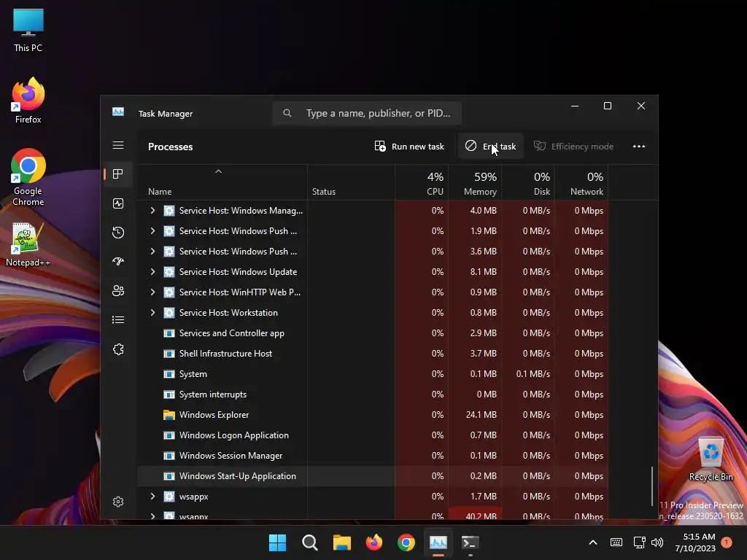The image size is (747, 560).
Task: Expand the wsappx row showing 1.7 MB
Action: [152, 496]
